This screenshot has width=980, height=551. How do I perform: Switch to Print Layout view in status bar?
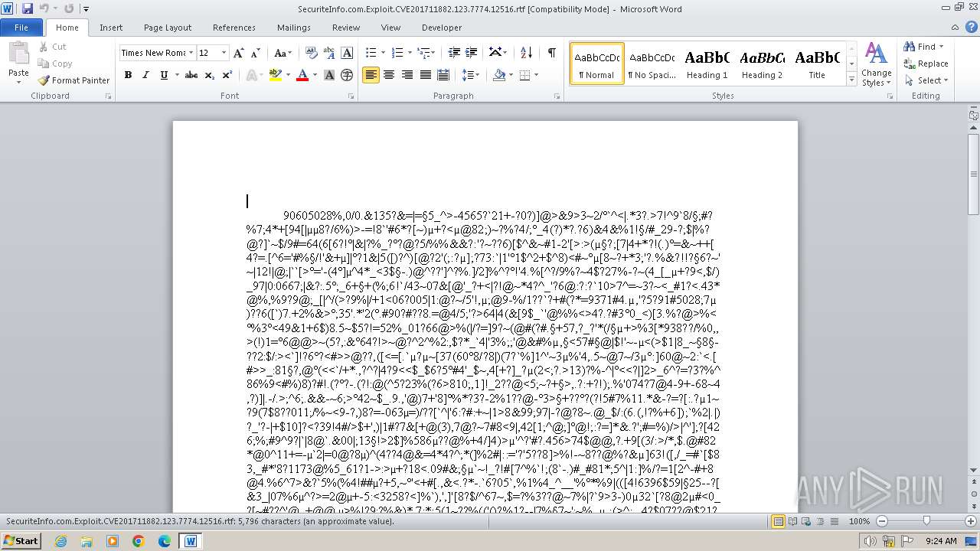point(779,521)
